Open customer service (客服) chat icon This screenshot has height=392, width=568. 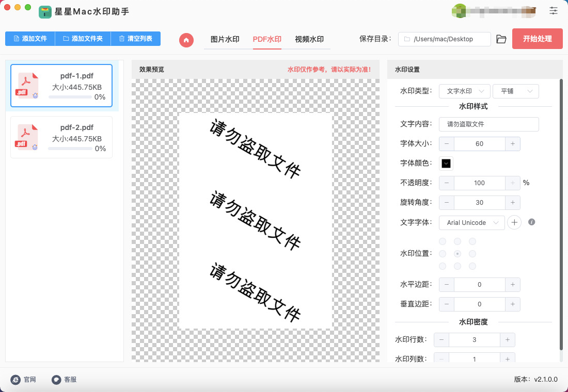click(x=56, y=380)
